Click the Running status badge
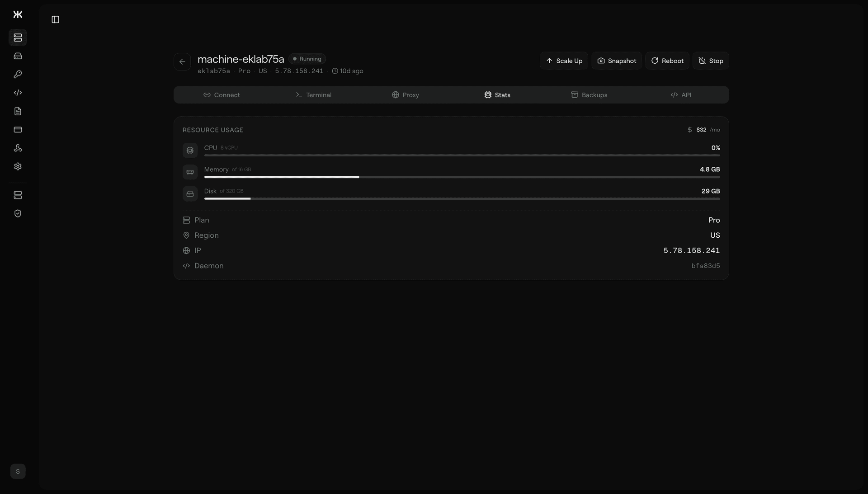This screenshot has width=868, height=494. [307, 59]
